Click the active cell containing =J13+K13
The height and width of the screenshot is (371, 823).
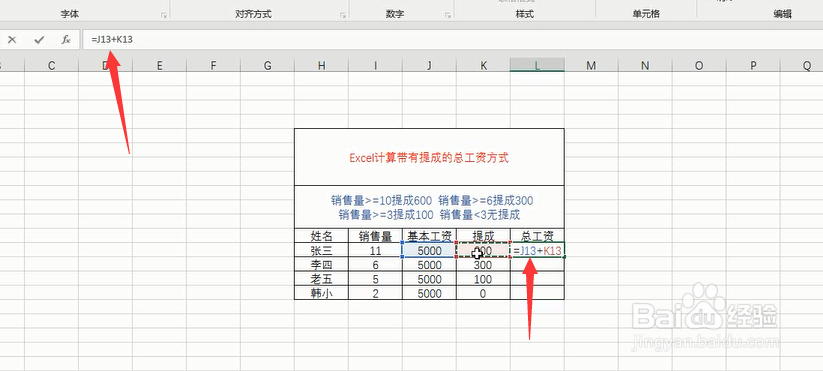tap(537, 250)
